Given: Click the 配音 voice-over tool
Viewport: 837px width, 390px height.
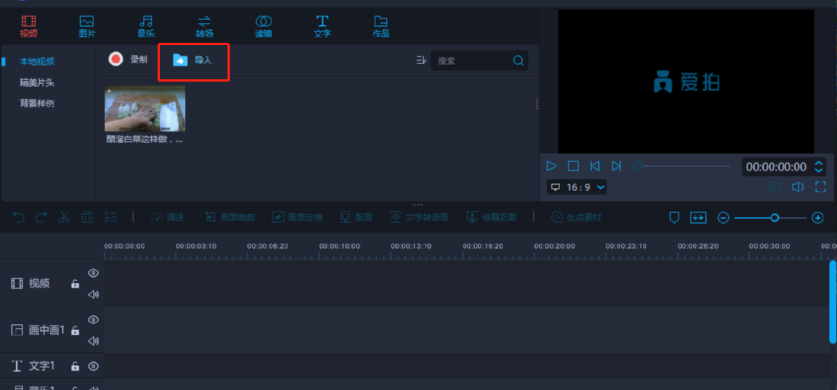Looking at the screenshot, I should [x=357, y=218].
